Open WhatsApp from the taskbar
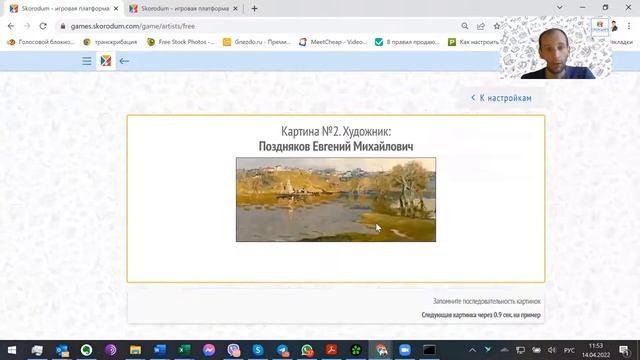This screenshot has height=360, width=640. click(307, 350)
